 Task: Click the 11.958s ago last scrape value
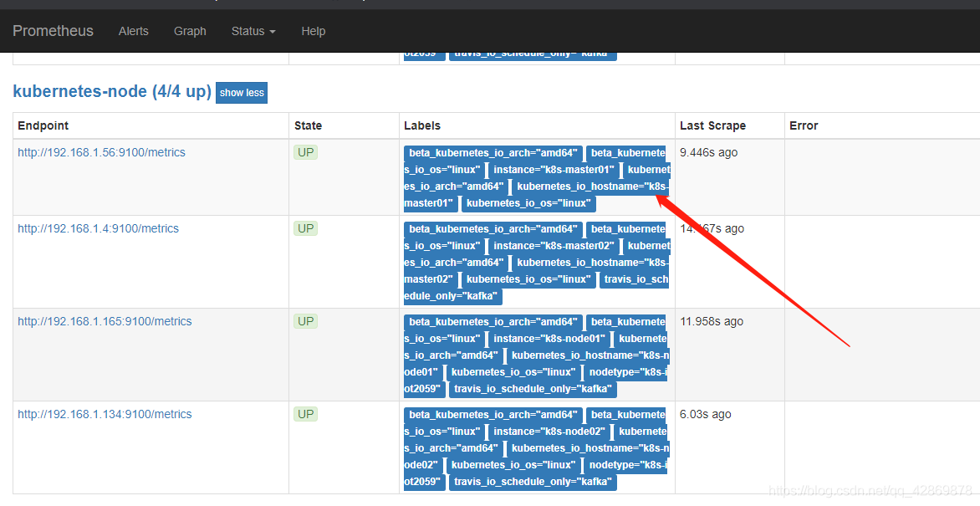coord(712,321)
